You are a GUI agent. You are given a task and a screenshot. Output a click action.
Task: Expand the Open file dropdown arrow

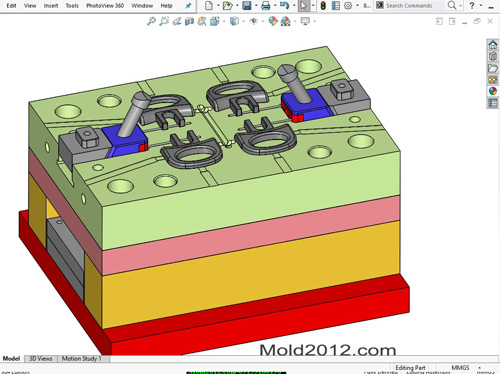coord(237,6)
